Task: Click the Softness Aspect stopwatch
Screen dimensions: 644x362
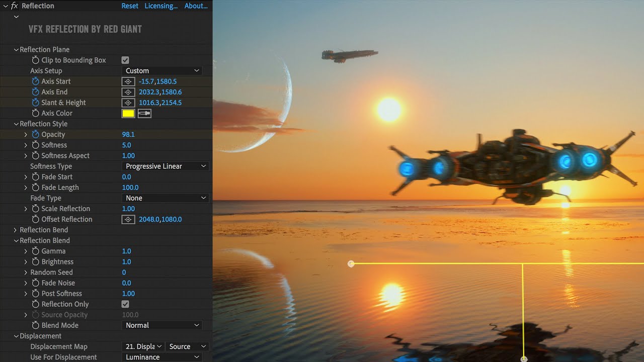Action: [x=35, y=155]
